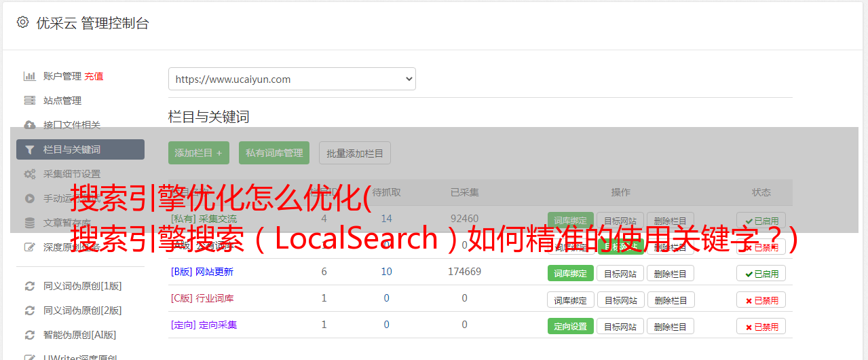Click the 采集交流 row's pending count 14

(386, 219)
